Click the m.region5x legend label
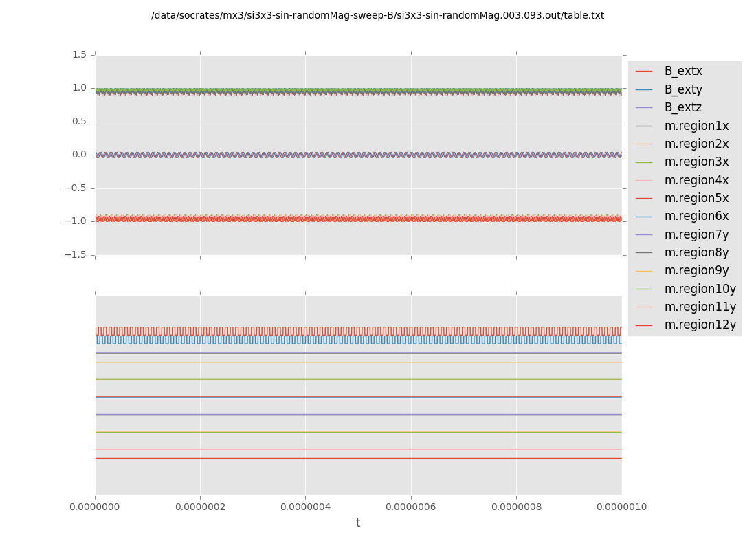 (696, 198)
